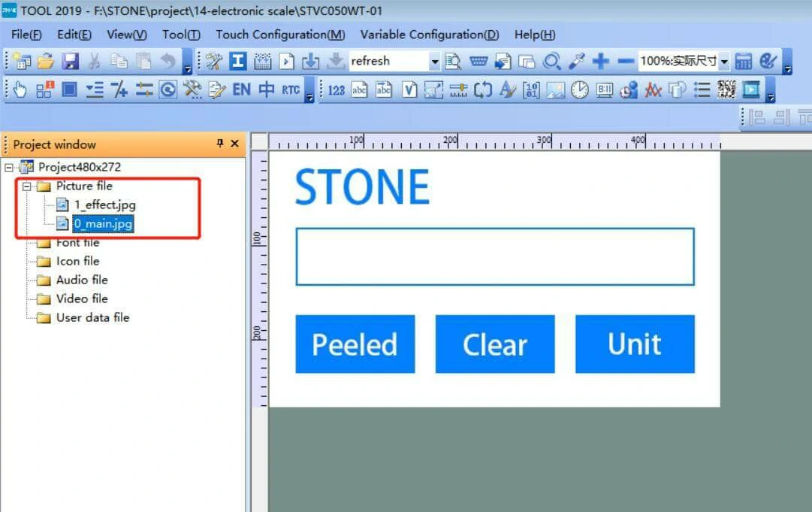The image size is (812, 512).
Task: Click the Undo arrow icon
Action: (x=168, y=61)
